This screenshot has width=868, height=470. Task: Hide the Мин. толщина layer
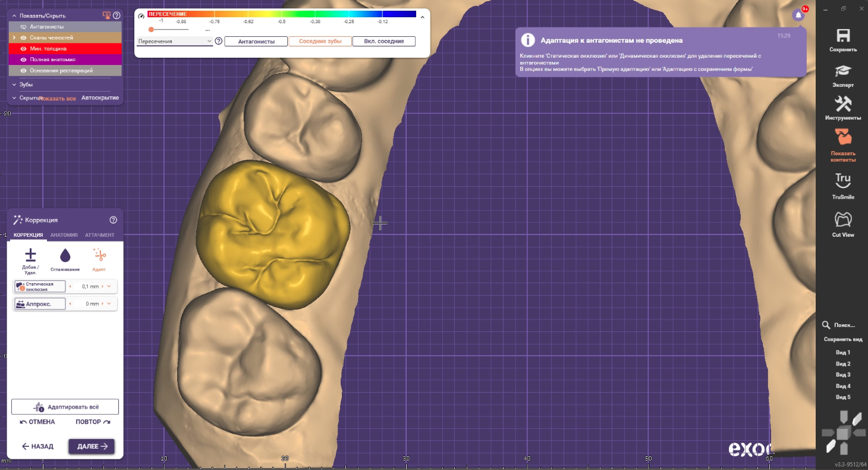[23, 49]
